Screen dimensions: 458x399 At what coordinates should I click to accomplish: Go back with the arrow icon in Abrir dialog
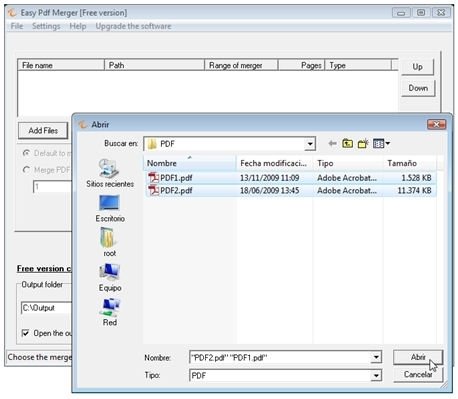tap(332, 144)
